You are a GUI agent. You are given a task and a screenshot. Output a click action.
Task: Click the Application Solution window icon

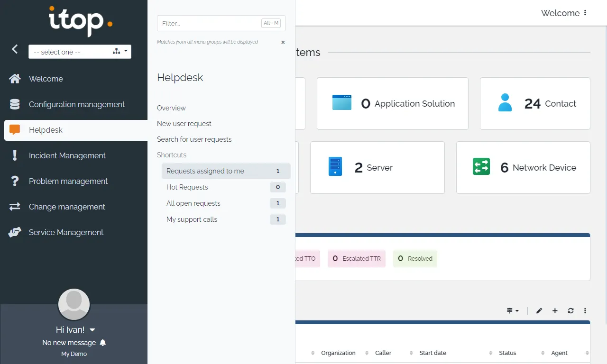pos(342,103)
